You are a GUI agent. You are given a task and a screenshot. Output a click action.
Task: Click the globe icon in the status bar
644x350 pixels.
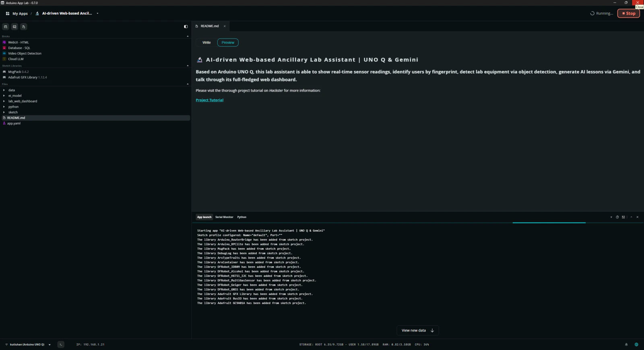pos(636,344)
